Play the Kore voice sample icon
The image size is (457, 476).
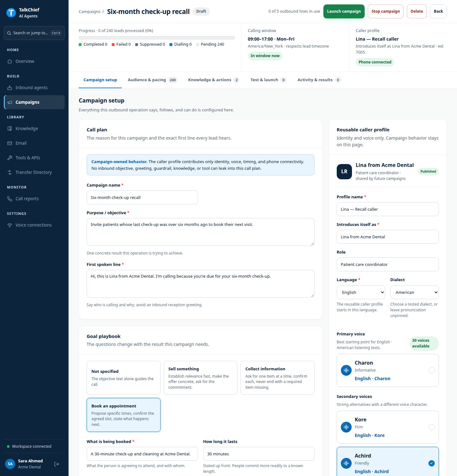point(346,427)
